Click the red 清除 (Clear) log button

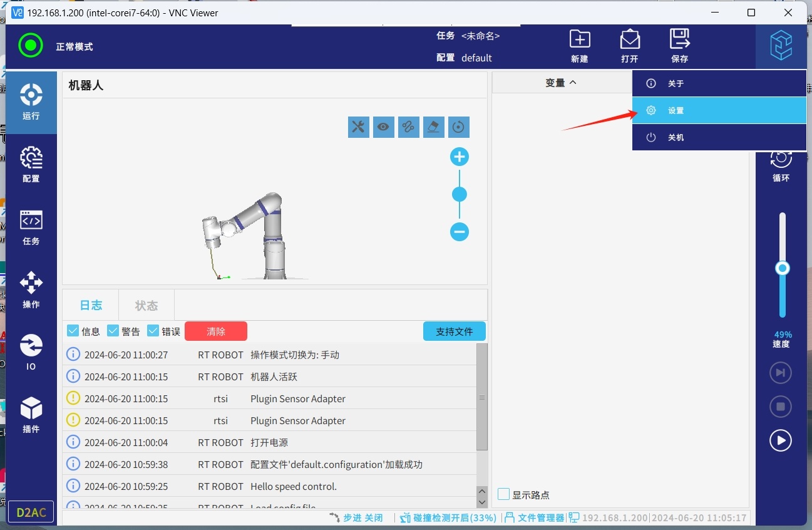point(216,331)
